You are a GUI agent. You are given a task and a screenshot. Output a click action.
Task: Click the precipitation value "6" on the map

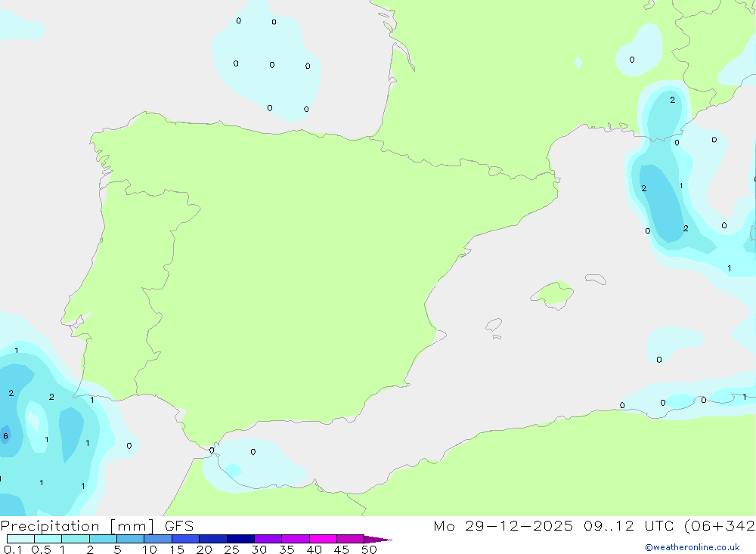5,436
